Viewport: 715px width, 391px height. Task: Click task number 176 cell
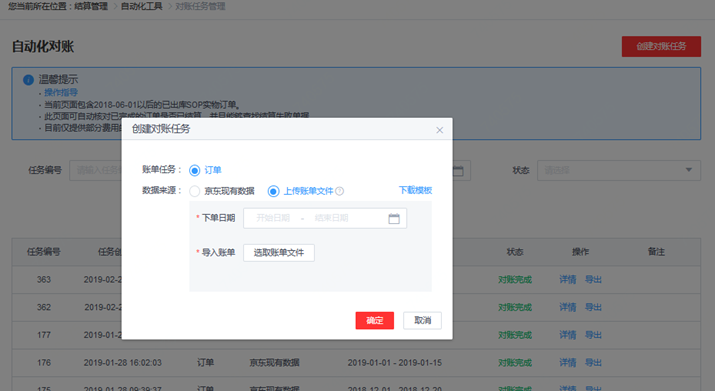tap(44, 363)
